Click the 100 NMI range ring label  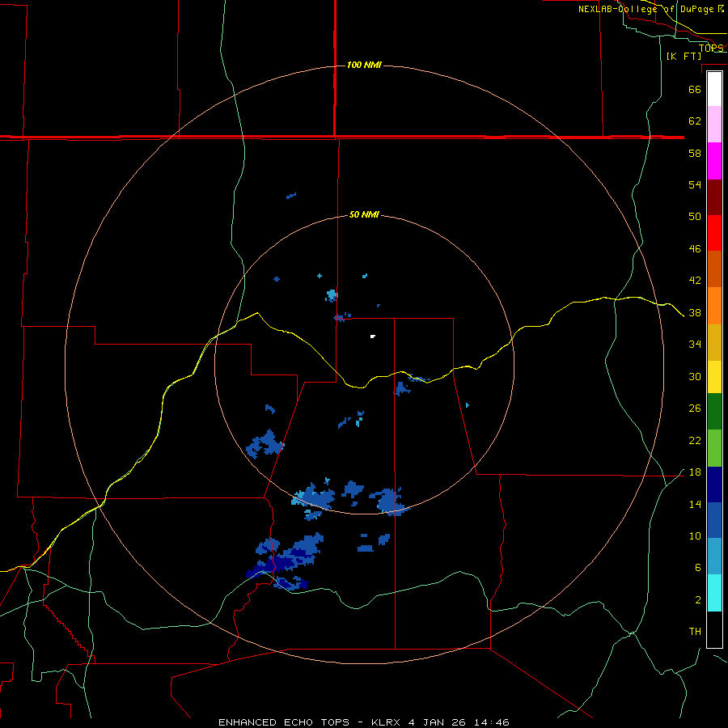click(x=364, y=65)
